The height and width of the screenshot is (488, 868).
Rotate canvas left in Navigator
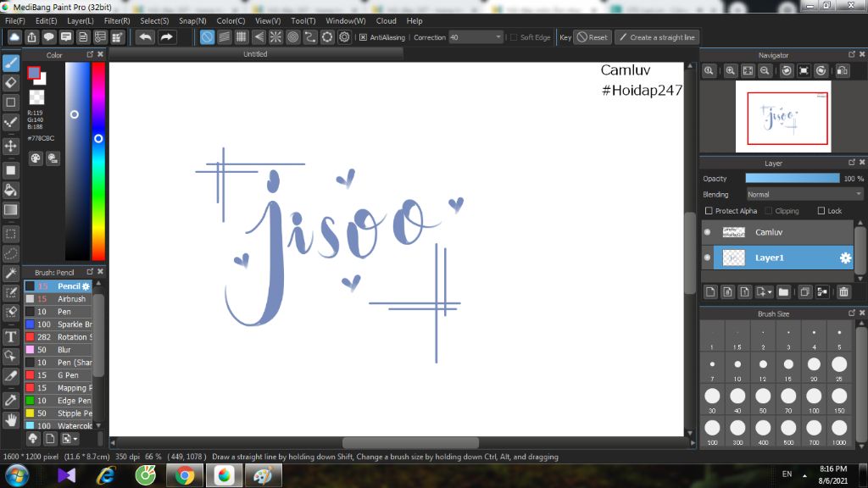click(x=787, y=71)
